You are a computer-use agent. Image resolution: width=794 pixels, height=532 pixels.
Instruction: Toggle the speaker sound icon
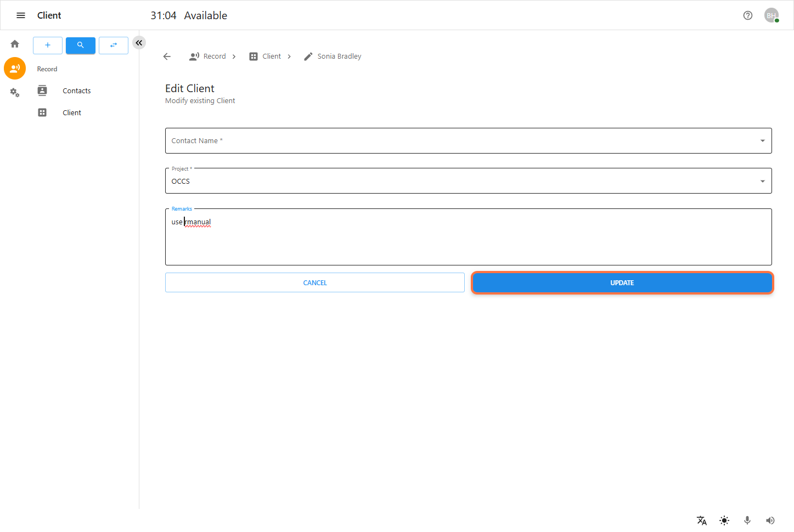click(x=770, y=520)
